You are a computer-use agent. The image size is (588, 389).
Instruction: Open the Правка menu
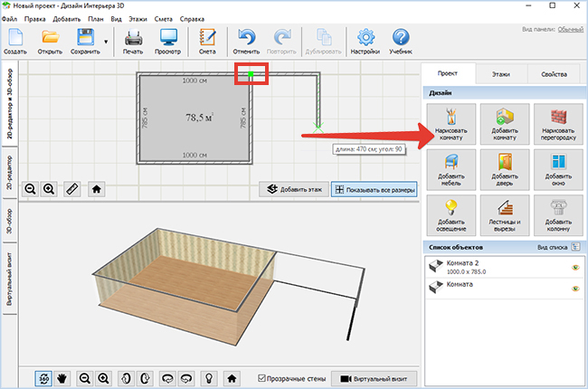pos(35,19)
